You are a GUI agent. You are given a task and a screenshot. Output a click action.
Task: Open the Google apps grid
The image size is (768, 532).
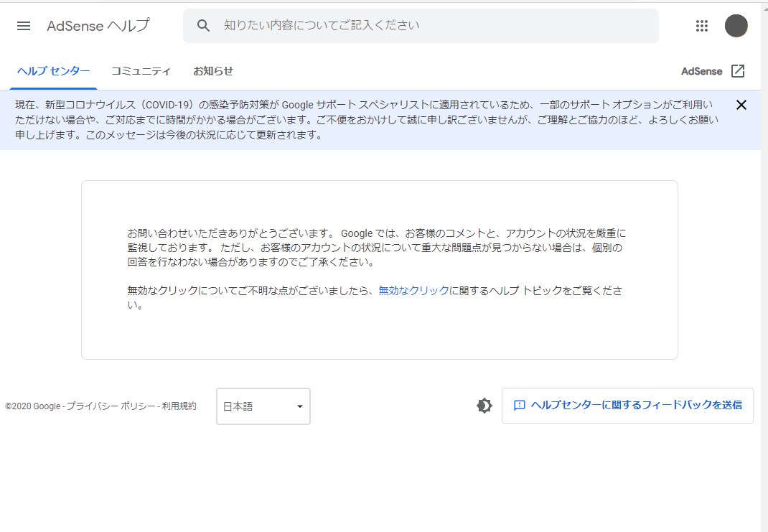click(x=702, y=26)
